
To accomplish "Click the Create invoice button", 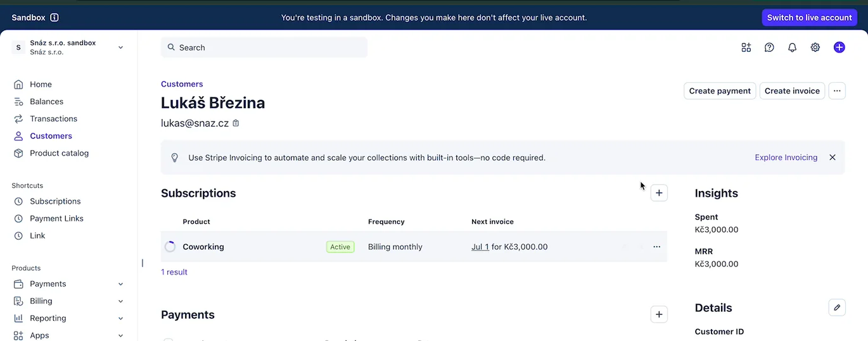I will point(792,91).
